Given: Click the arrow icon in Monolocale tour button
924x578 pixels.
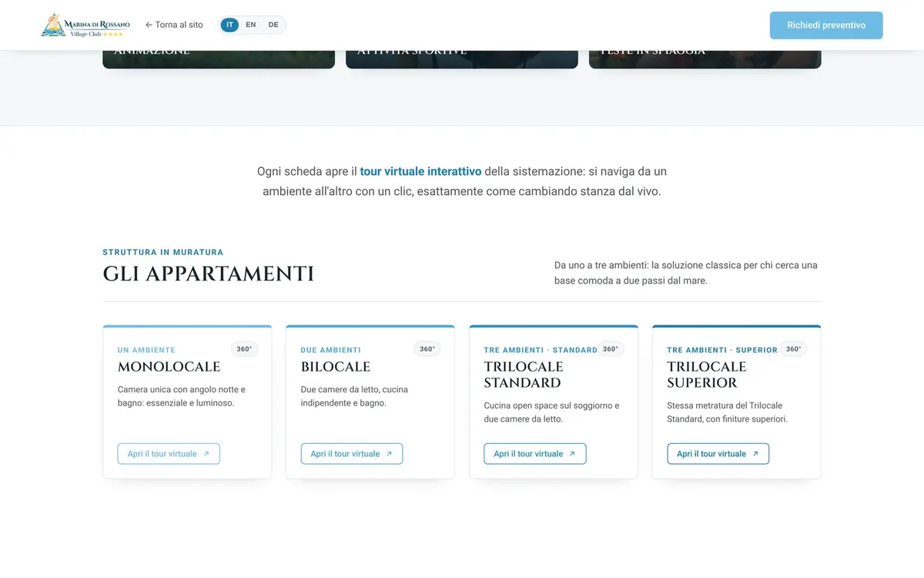Looking at the screenshot, I should tap(206, 454).
